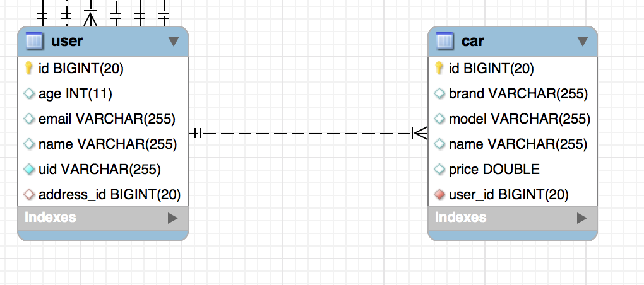Click diamond icon next to model column
This screenshot has height=285, width=644.
pyautogui.click(x=439, y=119)
